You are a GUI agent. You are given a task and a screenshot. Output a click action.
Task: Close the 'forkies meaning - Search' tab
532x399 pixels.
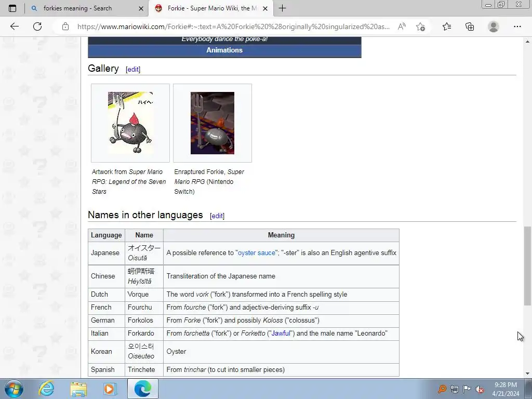(x=141, y=8)
